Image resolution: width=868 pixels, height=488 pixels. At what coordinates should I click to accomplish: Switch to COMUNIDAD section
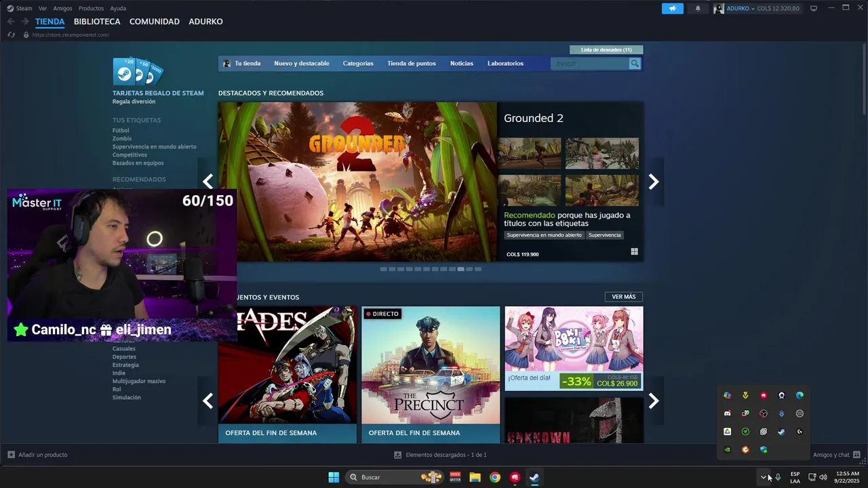point(155,22)
